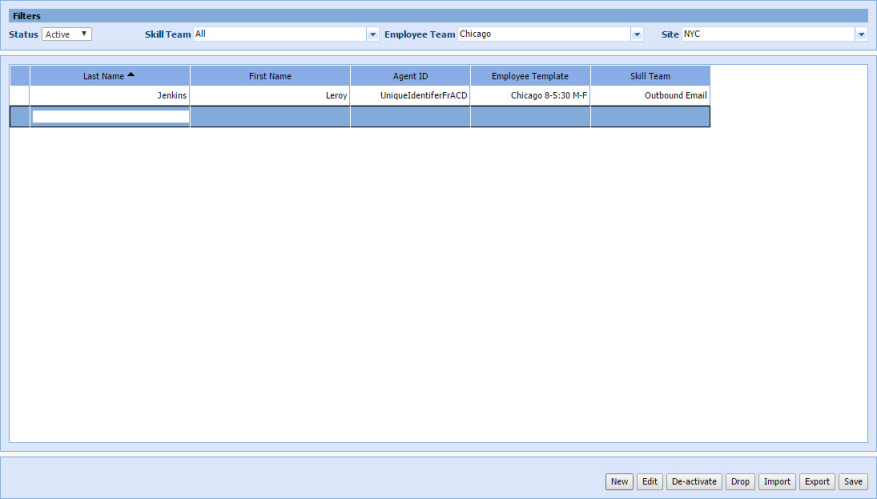Expand the Site dropdown arrow
This screenshot has height=499, width=877.
click(860, 34)
